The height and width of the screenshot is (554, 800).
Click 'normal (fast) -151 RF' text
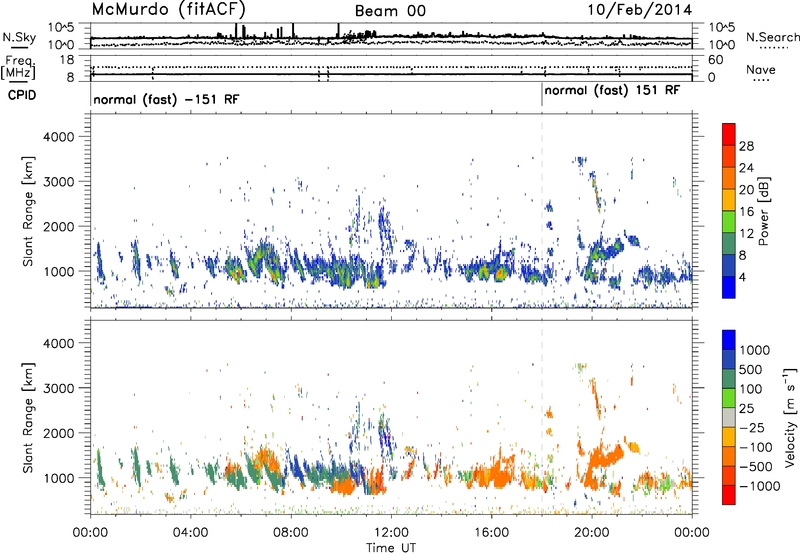pos(166,99)
